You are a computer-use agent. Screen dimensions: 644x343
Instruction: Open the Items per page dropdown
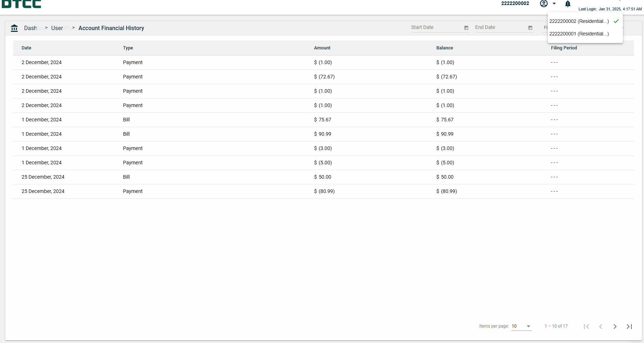(x=521, y=326)
